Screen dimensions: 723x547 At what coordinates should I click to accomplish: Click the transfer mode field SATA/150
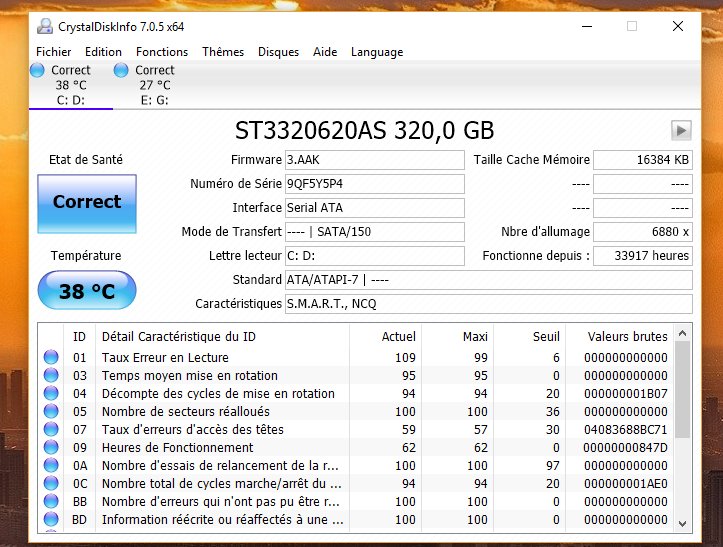tap(374, 232)
